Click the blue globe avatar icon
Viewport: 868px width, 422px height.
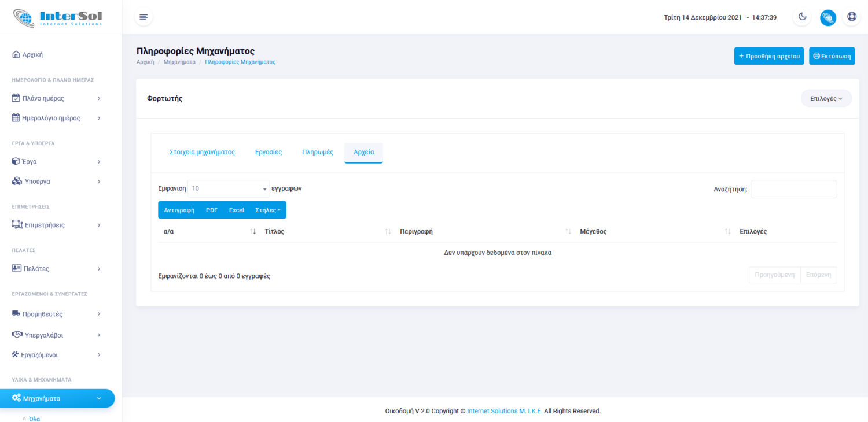tap(828, 17)
